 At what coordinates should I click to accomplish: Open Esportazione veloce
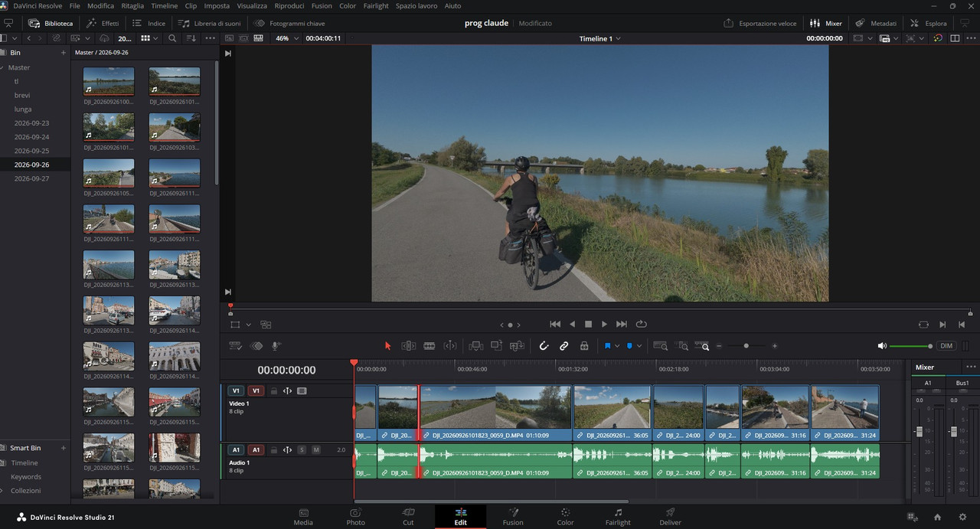(760, 23)
